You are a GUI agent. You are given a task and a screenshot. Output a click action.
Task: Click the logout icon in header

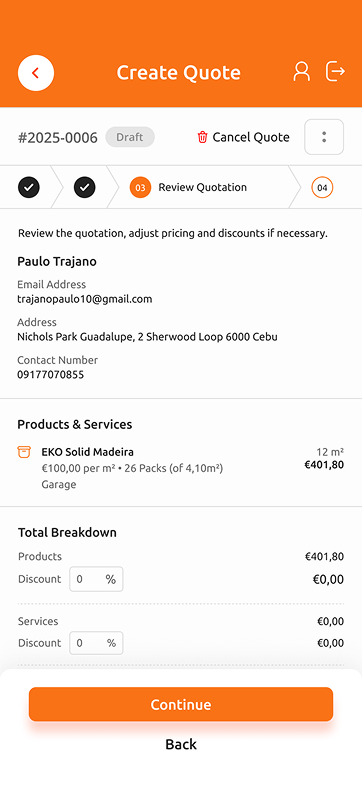[x=335, y=71]
